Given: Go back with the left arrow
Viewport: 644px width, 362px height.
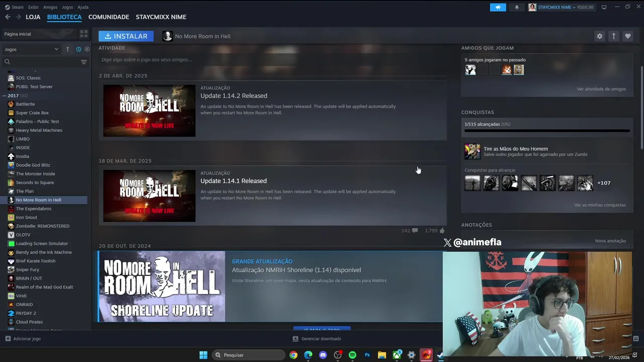Looking at the screenshot, I should pyautogui.click(x=8, y=17).
